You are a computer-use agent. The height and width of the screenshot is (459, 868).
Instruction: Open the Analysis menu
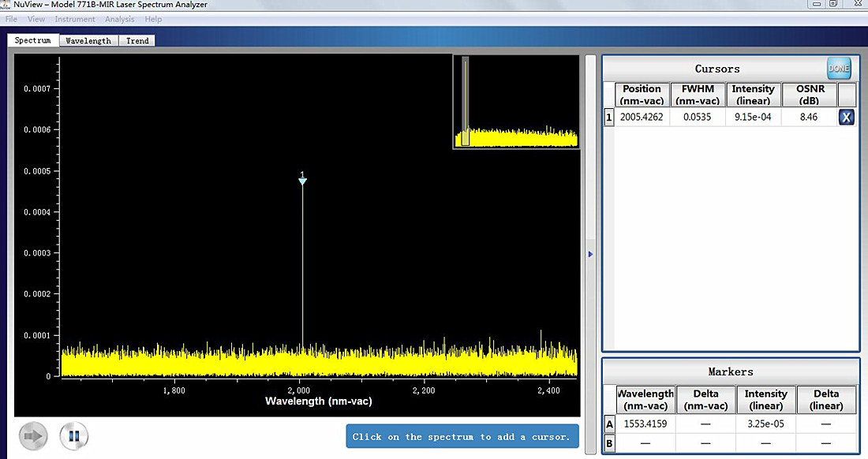(120, 19)
